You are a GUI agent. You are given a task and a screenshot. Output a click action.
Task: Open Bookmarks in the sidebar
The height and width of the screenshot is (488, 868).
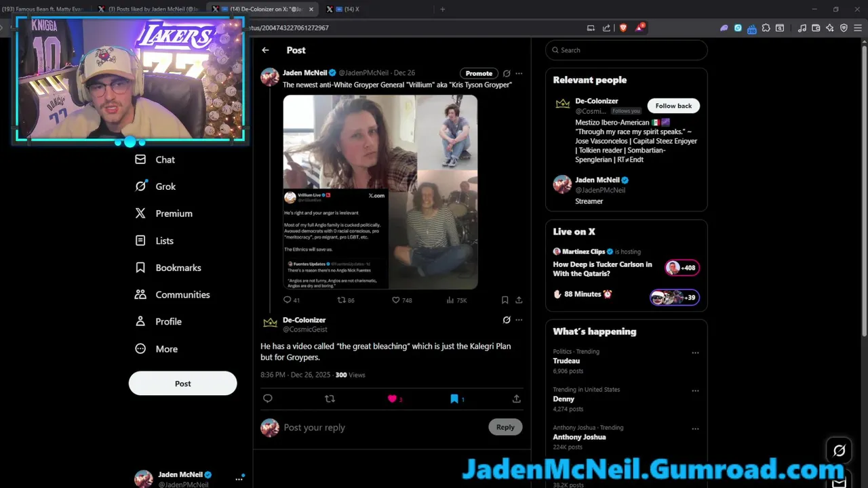(167, 268)
